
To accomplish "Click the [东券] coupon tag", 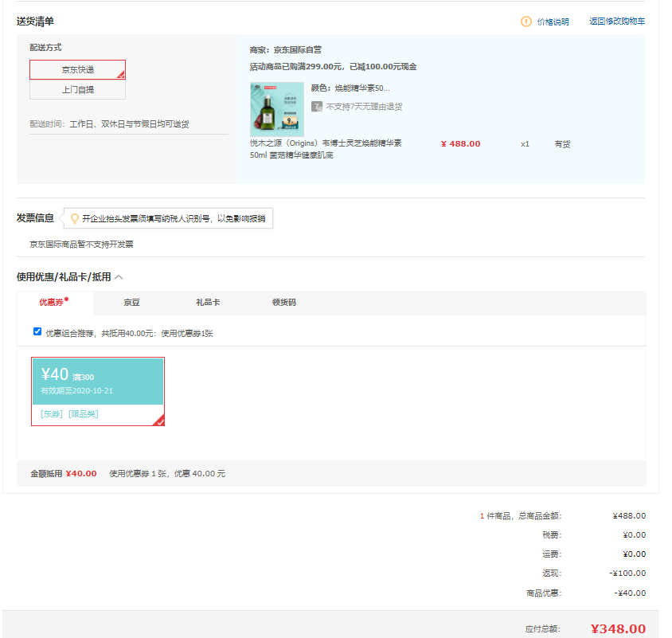I will pyautogui.click(x=52, y=413).
